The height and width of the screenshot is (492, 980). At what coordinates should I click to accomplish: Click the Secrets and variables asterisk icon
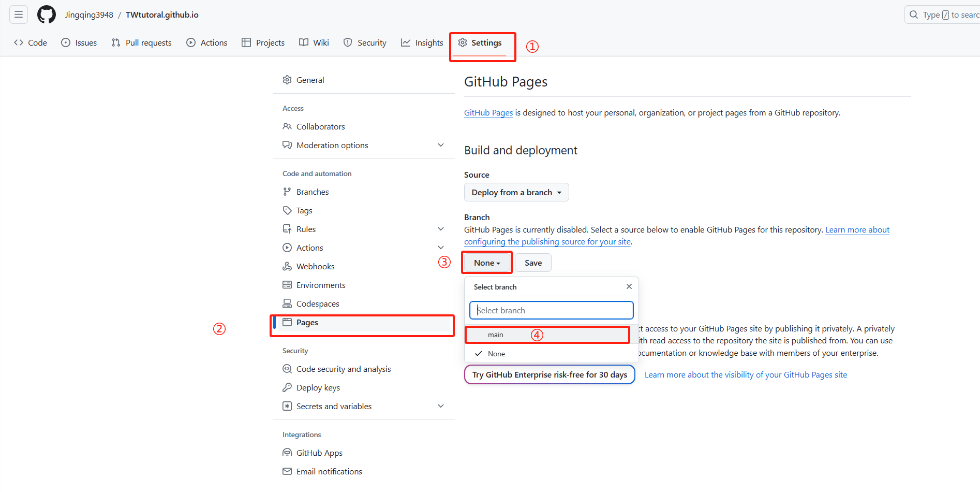tap(287, 406)
